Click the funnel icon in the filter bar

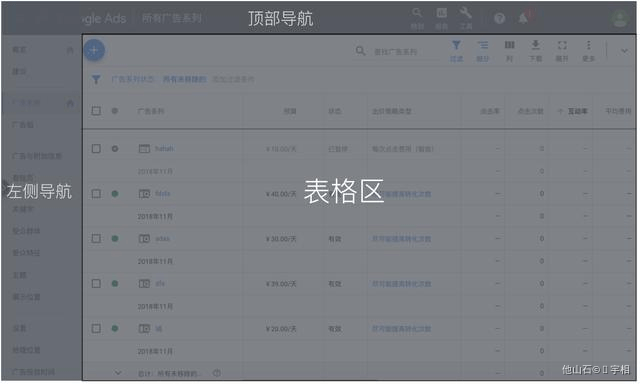pyautogui.click(x=96, y=79)
